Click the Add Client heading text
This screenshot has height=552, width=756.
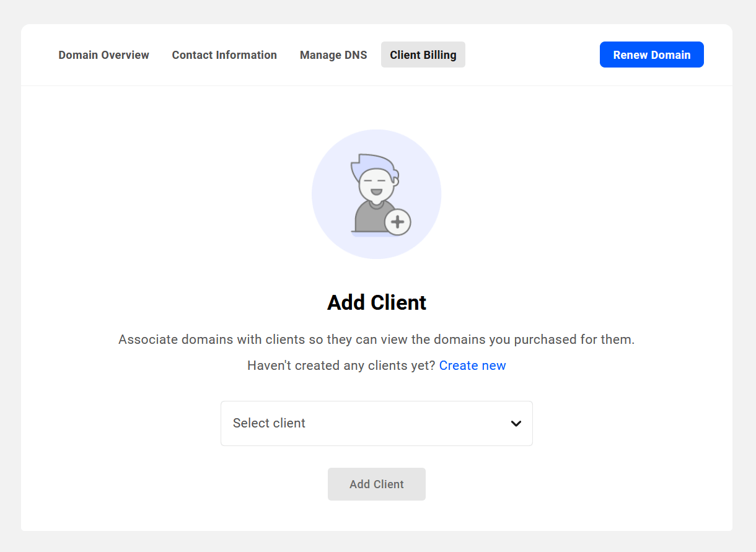[x=376, y=302]
